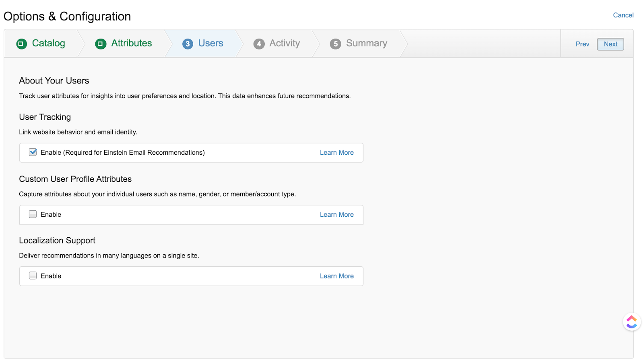Viewport: 644px width, 359px height.
Task: Click the blue step 3 circle icon
Action: coord(188,44)
